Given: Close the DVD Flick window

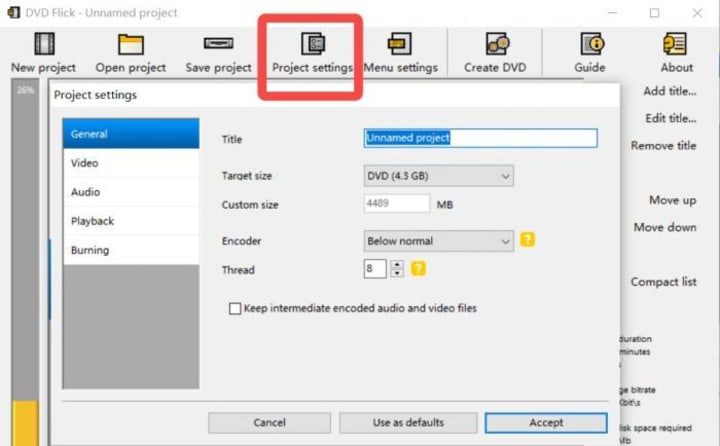Looking at the screenshot, I should coord(697,13).
